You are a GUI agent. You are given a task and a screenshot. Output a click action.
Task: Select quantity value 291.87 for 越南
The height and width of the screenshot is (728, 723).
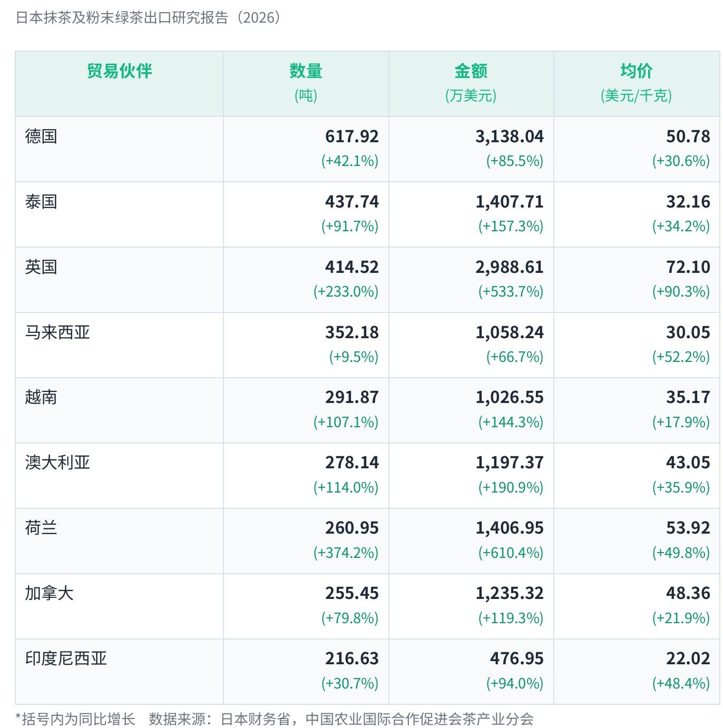coord(352,397)
